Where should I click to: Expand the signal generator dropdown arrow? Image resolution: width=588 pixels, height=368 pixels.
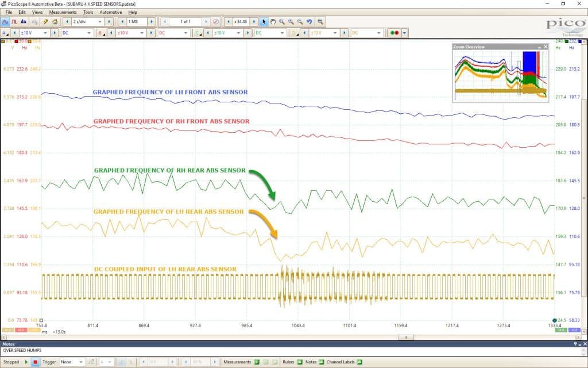pyautogui.click(x=405, y=33)
